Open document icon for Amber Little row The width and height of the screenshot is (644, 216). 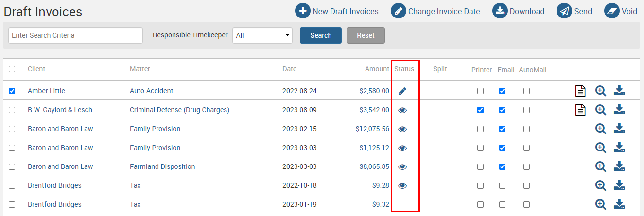tap(580, 91)
